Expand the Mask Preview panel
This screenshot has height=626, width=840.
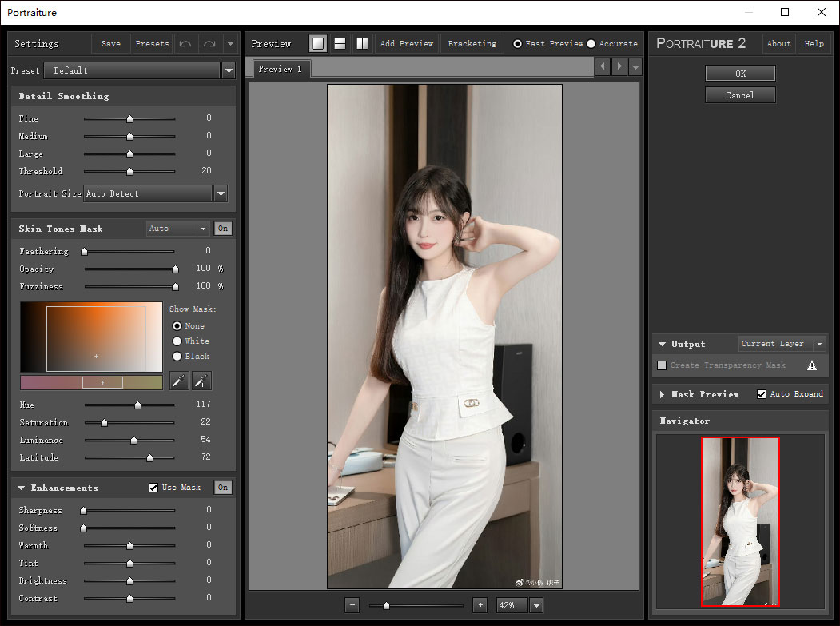point(663,394)
